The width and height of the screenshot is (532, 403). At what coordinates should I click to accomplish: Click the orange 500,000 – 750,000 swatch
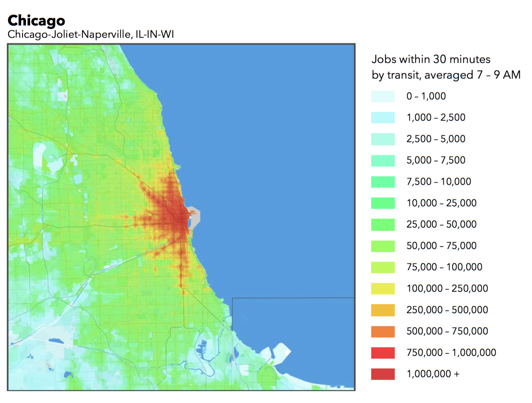point(383,331)
